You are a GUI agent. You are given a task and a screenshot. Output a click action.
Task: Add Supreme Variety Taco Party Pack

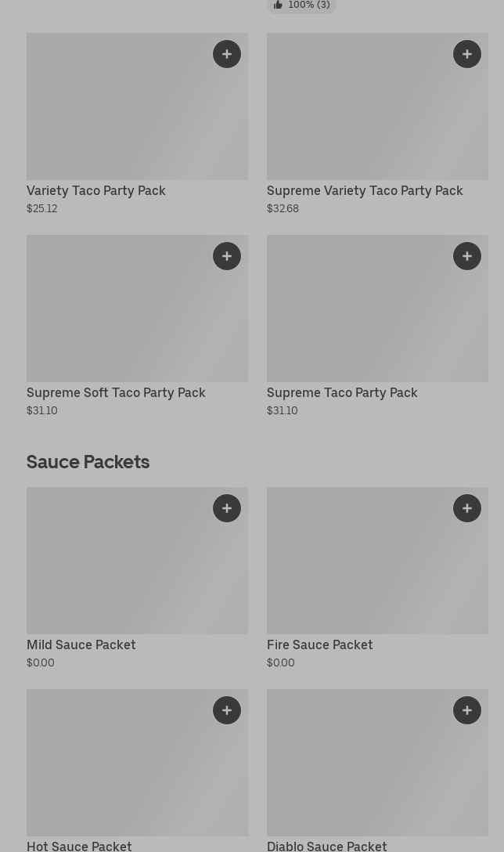467,54
